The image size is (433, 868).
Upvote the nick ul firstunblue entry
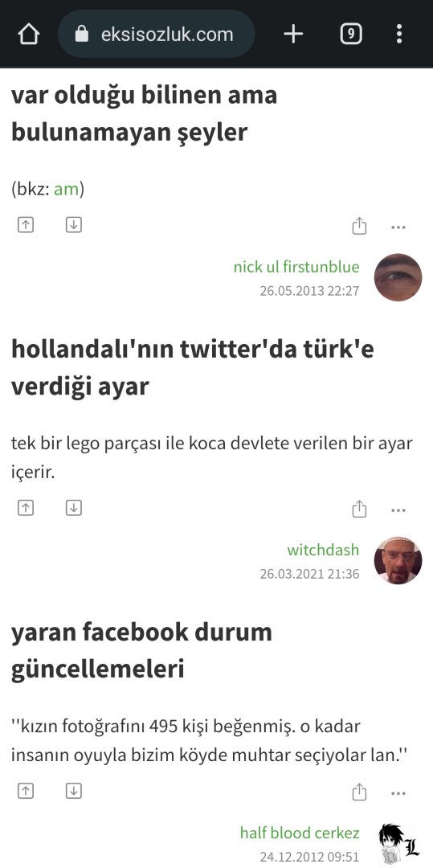(26, 225)
